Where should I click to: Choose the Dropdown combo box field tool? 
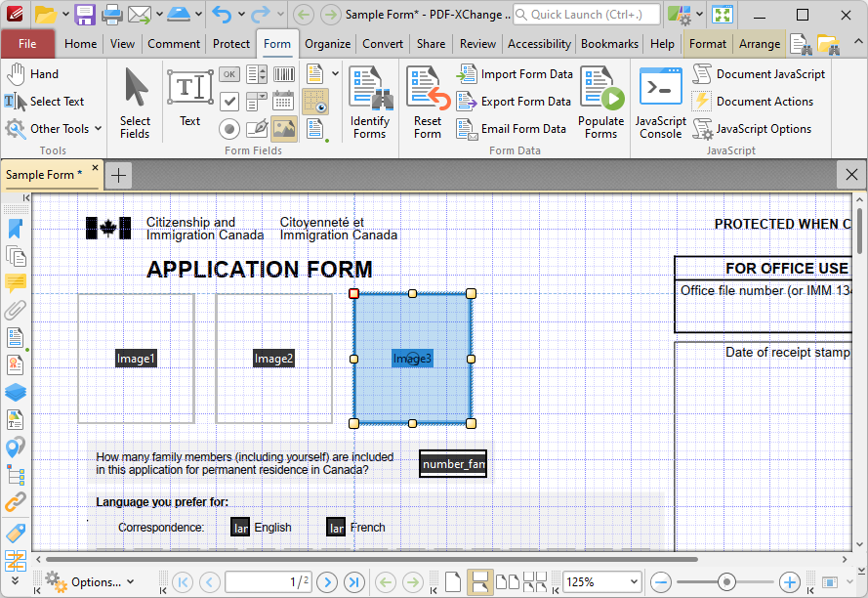pyautogui.click(x=257, y=102)
